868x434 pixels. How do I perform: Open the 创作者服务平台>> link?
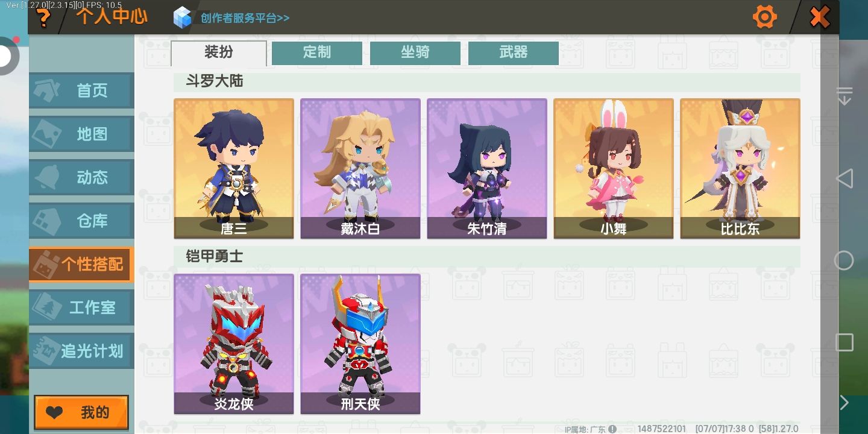(x=245, y=18)
